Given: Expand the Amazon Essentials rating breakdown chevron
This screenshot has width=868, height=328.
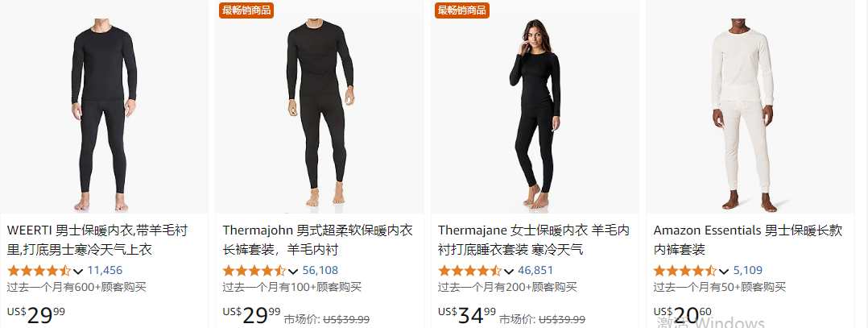Looking at the screenshot, I should pyautogui.click(x=724, y=272).
